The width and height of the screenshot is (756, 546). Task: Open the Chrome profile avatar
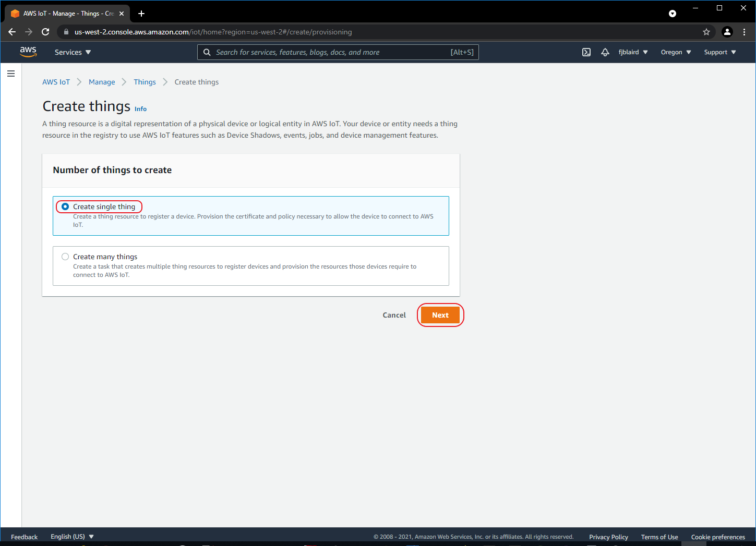pyautogui.click(x=727, y=32)
